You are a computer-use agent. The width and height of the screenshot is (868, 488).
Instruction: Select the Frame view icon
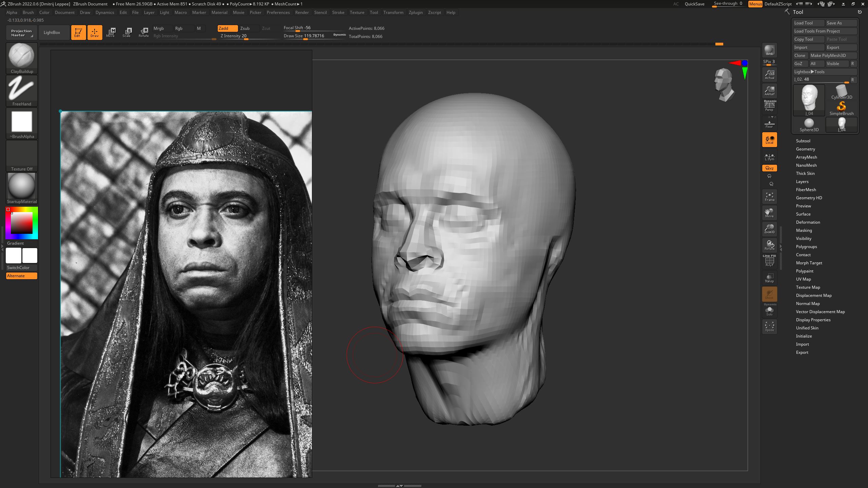[769, 197]
